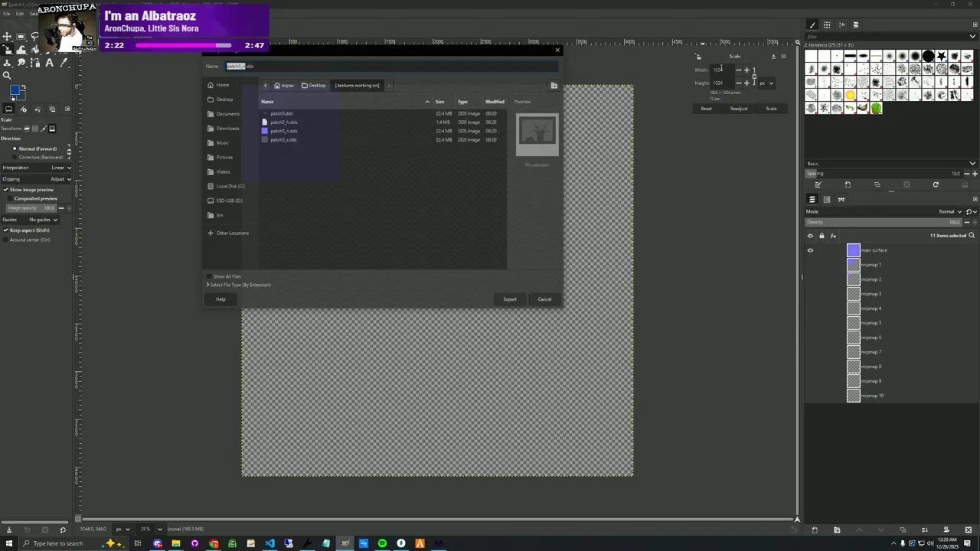The width and height of the screenshot is (980, 551).
Task: Toggle chain link in Scale dialog
Action: (x=754, y=77)
